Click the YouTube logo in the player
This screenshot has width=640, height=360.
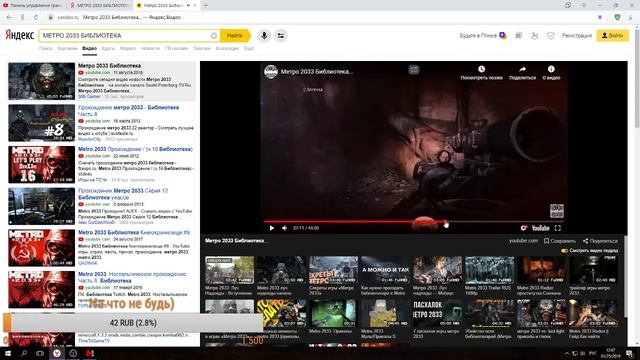540,228
